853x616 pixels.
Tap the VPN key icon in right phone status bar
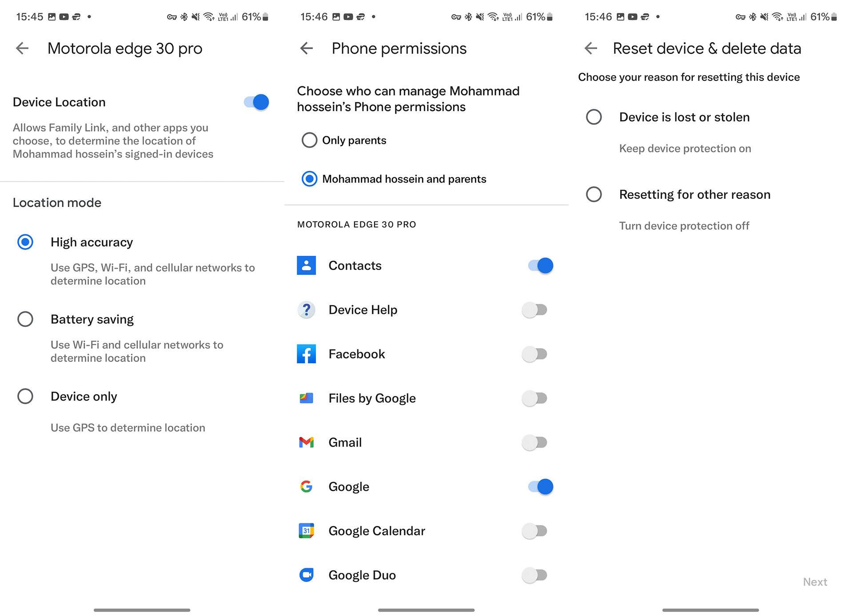(741, 17)
